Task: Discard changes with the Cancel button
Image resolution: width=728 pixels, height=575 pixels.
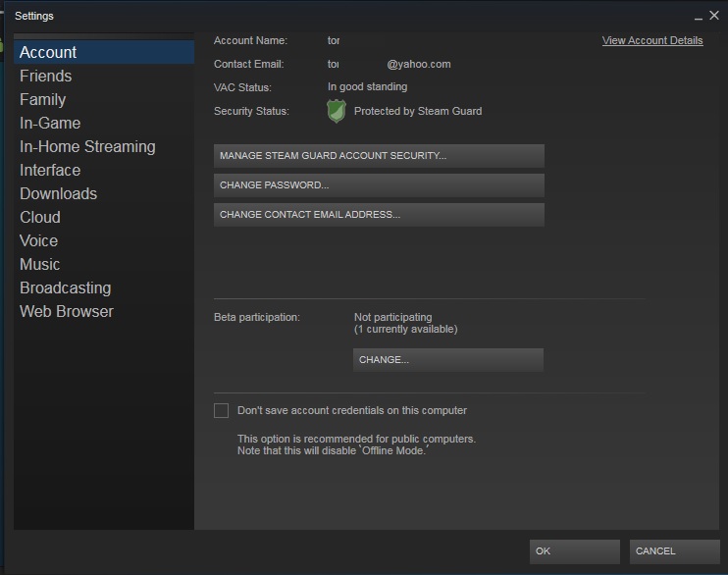Action: tap(675, 551)
